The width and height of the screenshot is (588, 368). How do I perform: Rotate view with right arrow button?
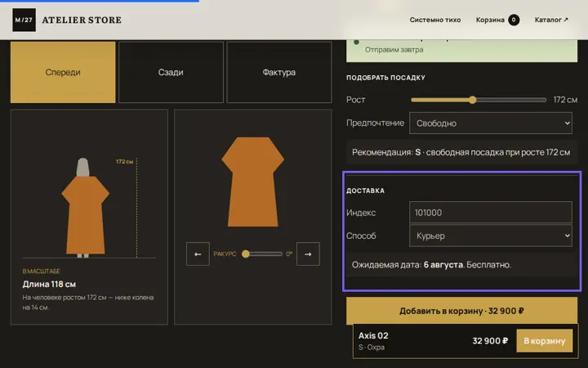[x=308, y=254]
